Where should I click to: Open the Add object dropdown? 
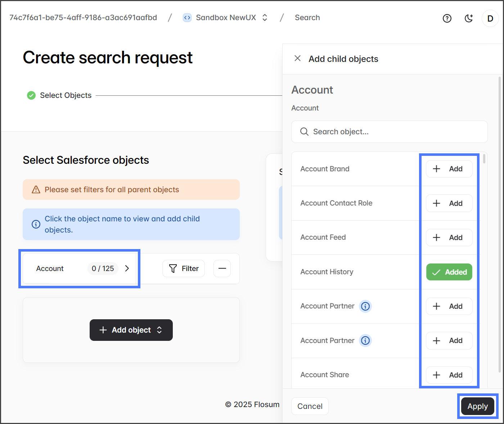pyautogui.click(x=131, y=330)
